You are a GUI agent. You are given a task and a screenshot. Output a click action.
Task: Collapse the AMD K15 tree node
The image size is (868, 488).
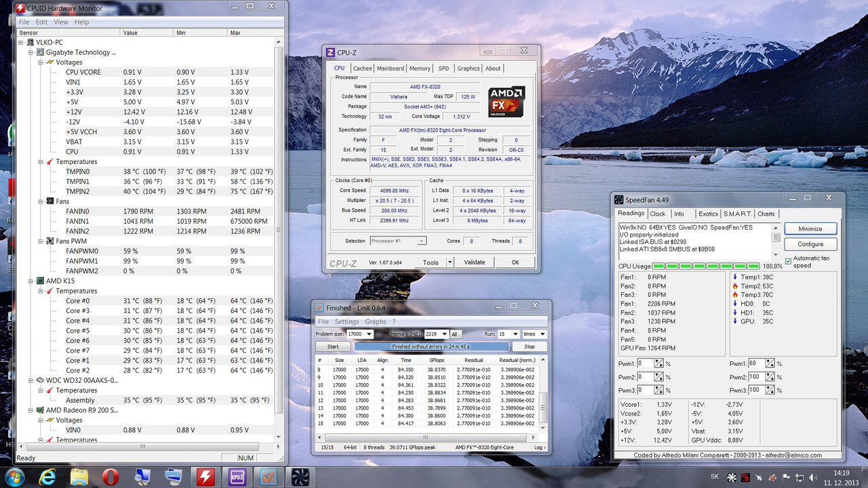(x=31, y=281)
